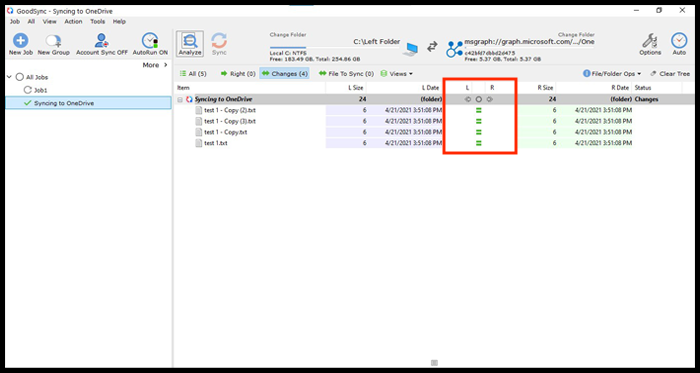Open the Job menu
700x373 pixels.
pos(15,21)
